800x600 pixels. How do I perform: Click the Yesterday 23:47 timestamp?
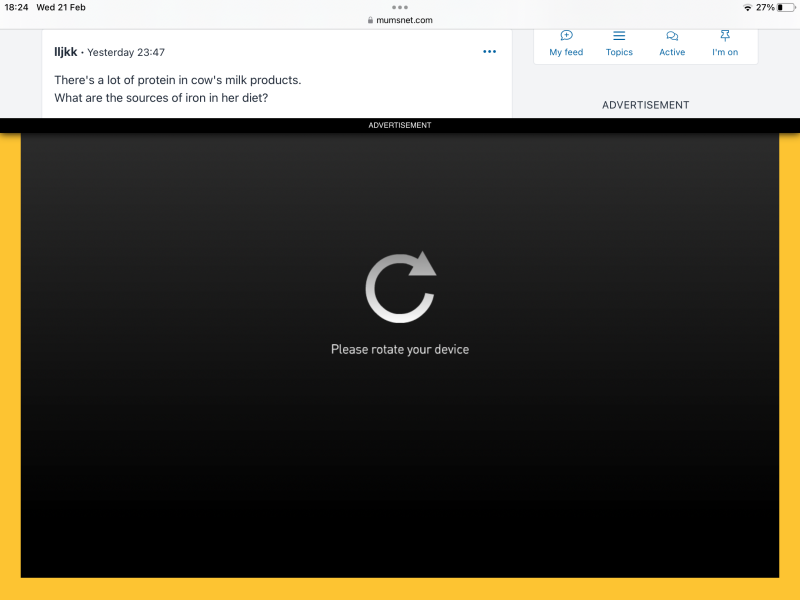tap(126, 52)
